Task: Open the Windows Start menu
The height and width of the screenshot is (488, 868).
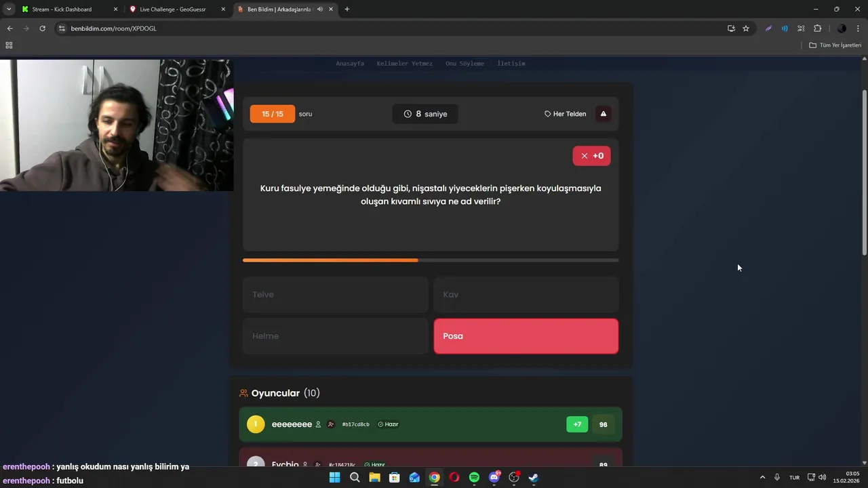Action: click(x=334, y=477)
